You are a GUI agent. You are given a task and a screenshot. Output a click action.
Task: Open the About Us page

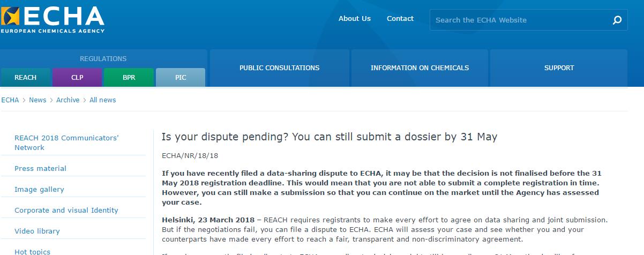tap(354, 18)
